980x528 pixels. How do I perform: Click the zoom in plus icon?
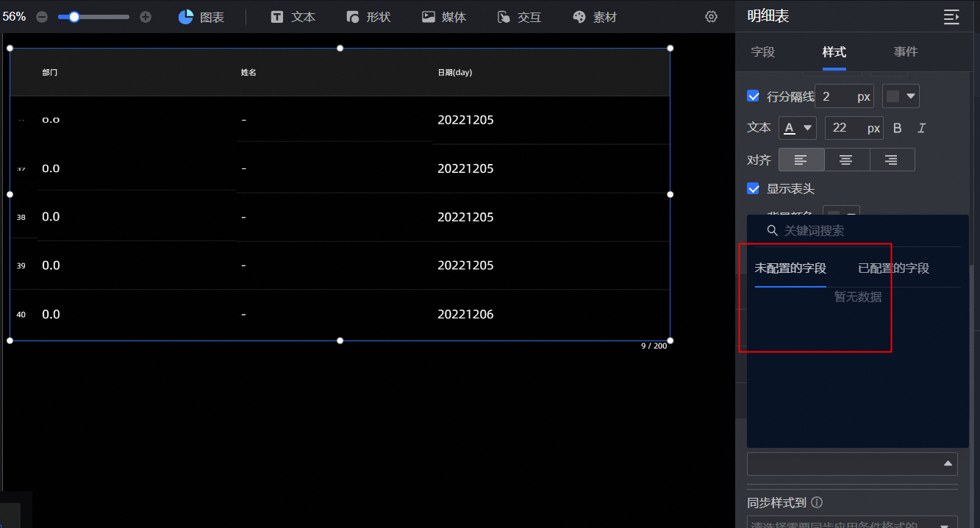[146, 17]
